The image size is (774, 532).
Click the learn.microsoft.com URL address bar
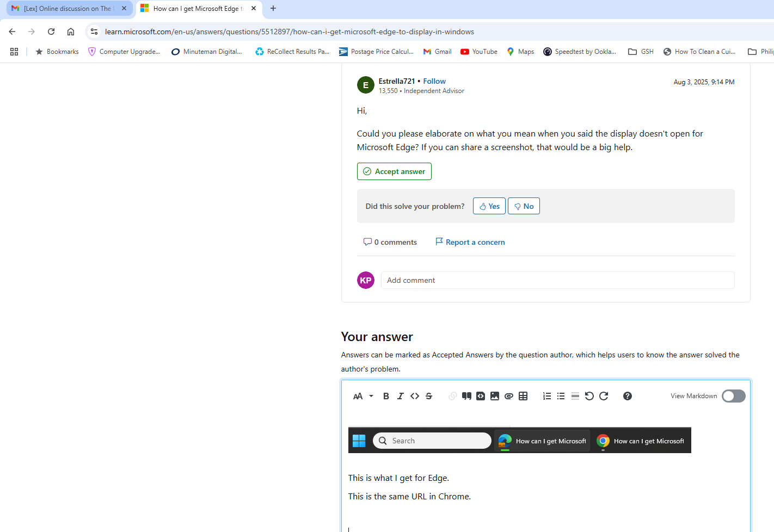(x=290, y=32)
